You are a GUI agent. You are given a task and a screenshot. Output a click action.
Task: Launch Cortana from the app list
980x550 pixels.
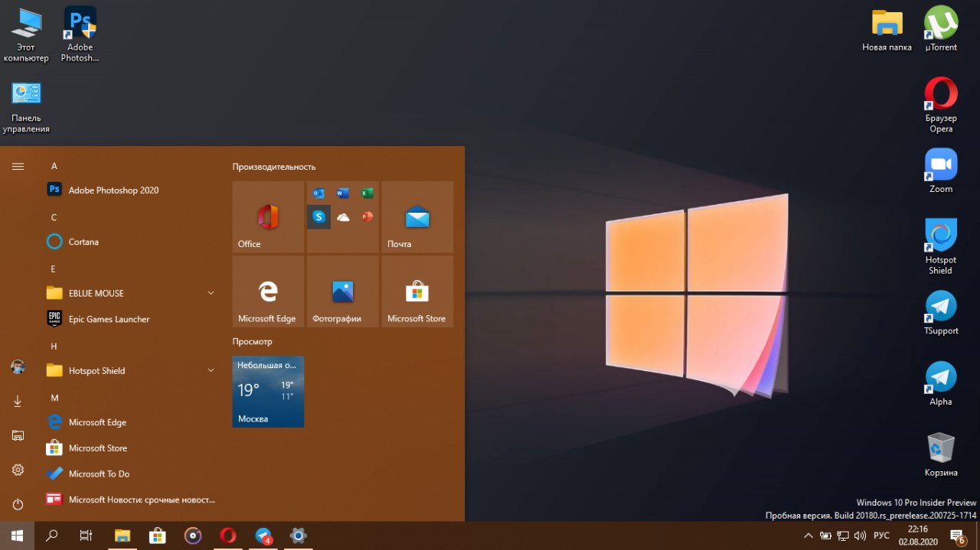click(130, 242)
